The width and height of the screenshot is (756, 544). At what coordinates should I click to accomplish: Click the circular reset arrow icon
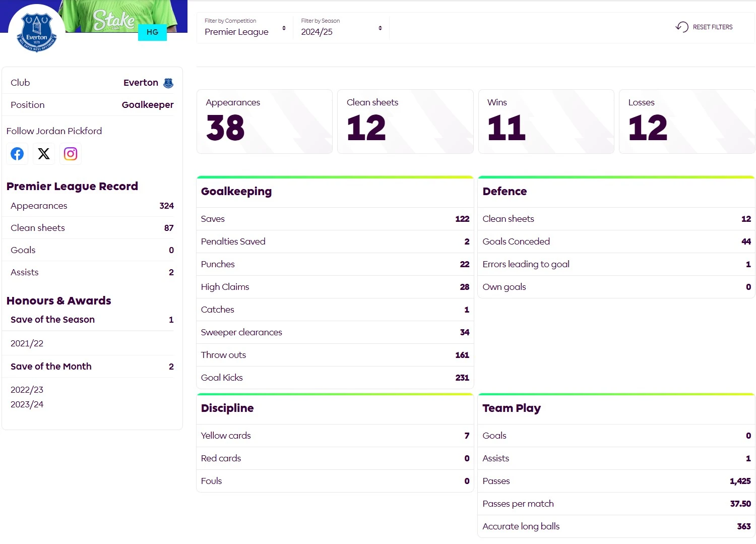(x=682, y=27)
